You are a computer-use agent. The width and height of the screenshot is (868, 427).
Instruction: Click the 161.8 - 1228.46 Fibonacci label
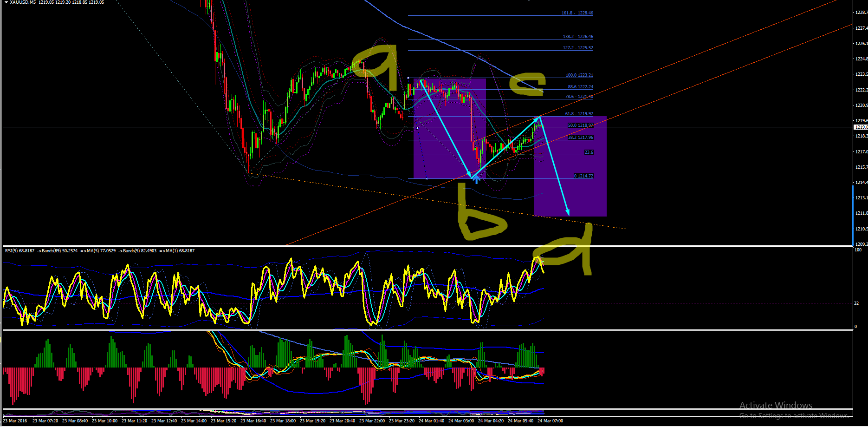[577, 13]
